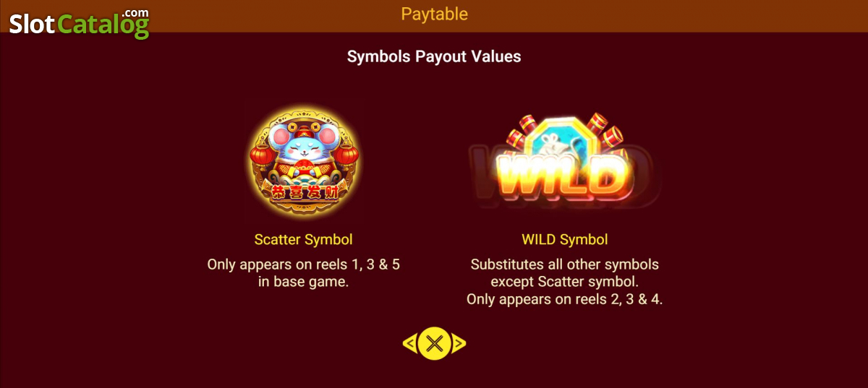Go to the next paytable page arrow
The image size is (868, 388).
coord(459,344)
